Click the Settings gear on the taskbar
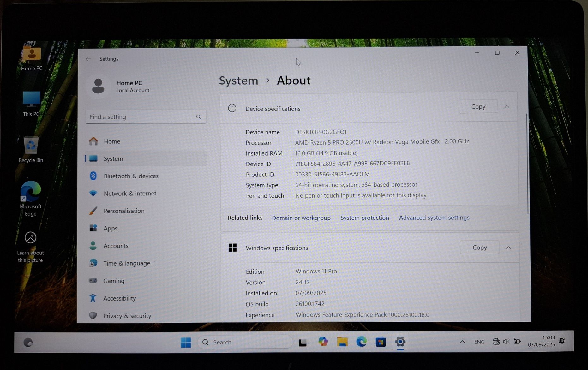588x370 pixels. (400, 342)
